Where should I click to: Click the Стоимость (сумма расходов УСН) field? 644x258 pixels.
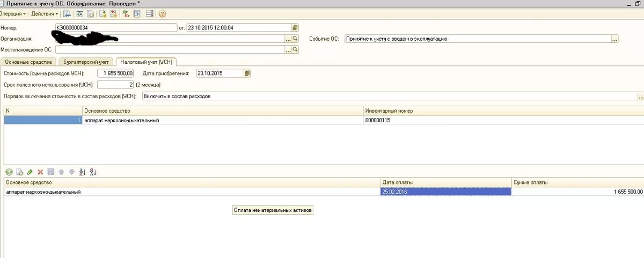[115, 73]
